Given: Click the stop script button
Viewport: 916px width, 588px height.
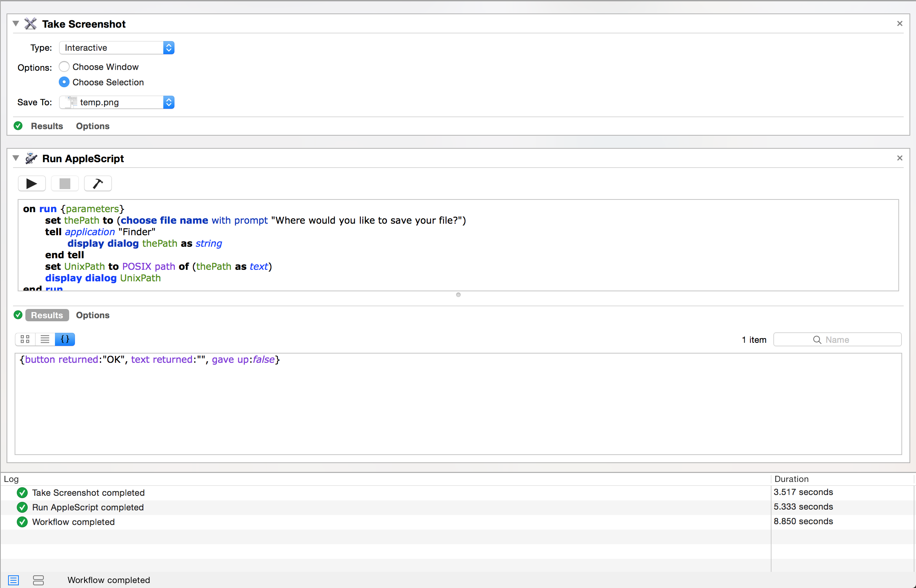Looking at the screenshot, I should pyautogui.click(x=65, y=184).
